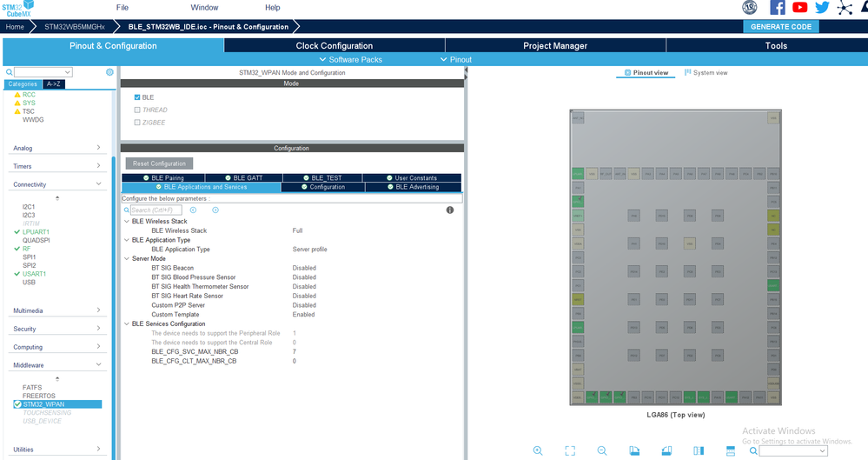Flip the chip view vertically
The width and height of the screenshot is (868, 460).
point(731,450)
